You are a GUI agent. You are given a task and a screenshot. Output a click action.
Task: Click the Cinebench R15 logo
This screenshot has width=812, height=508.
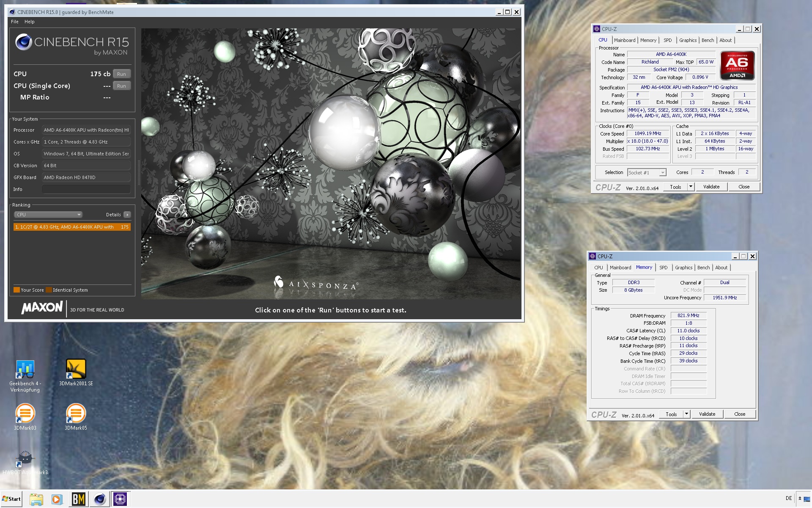pyautogui.click(x=72, y=44)
